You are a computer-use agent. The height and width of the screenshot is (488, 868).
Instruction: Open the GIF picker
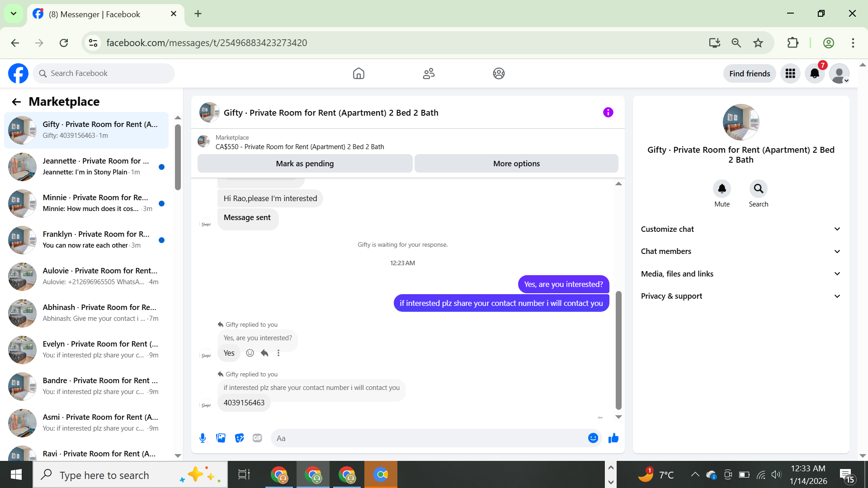[257, 438]
